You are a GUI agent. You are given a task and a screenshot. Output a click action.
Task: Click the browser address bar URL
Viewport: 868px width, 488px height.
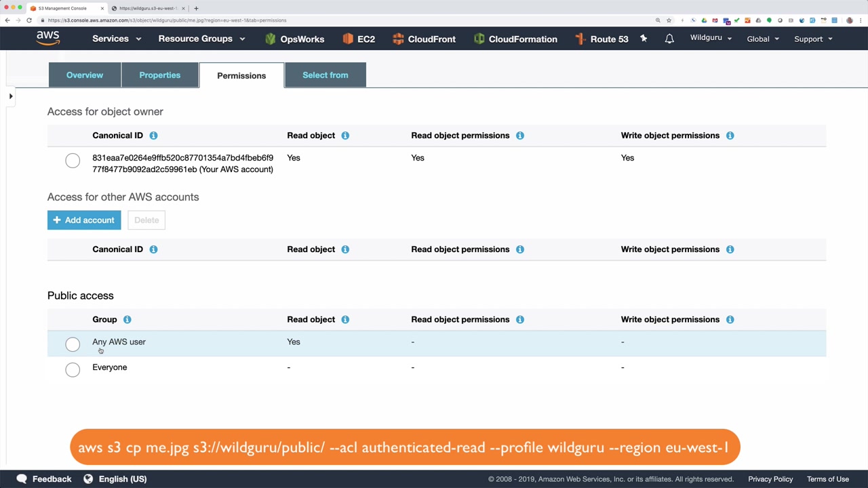167,20
